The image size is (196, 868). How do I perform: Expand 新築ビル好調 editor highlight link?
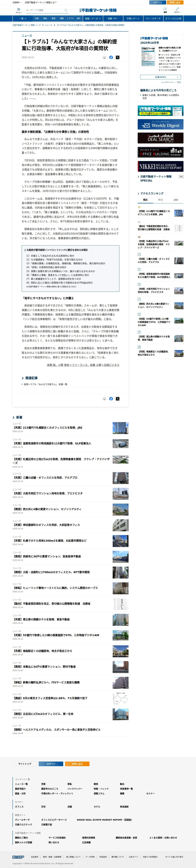pyautogui.click(x=161, y=97)
